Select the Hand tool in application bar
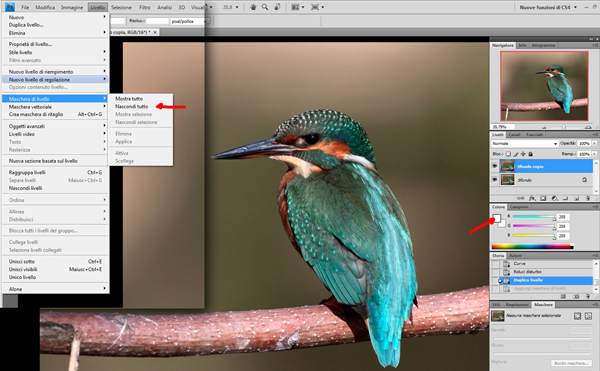This screenshot has height=371, width=600. point(253,7)
